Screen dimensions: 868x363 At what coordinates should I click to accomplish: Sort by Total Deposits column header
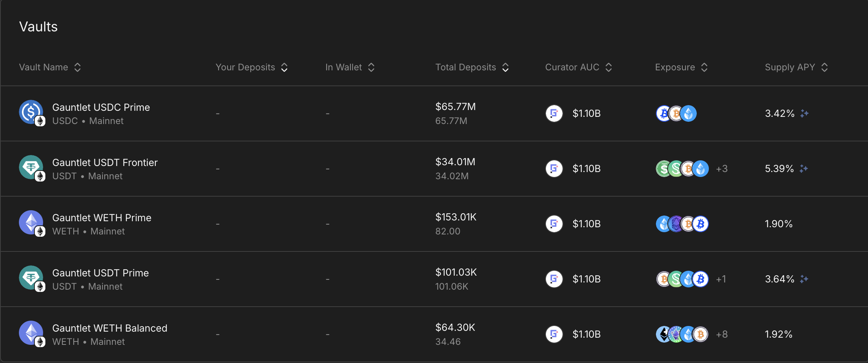[x=472, y=67]
